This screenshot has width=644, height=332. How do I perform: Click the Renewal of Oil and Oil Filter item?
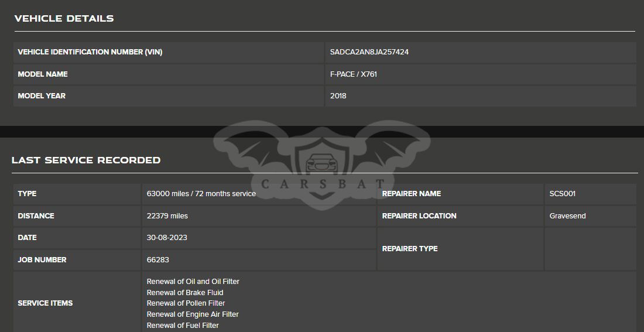coord(193,282)
